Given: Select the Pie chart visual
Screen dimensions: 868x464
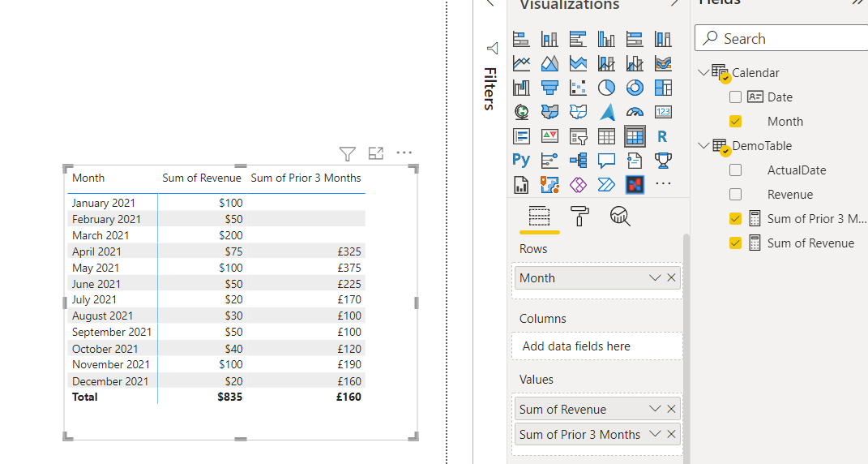Looking at the screenshot, I should tap(606, 88).
